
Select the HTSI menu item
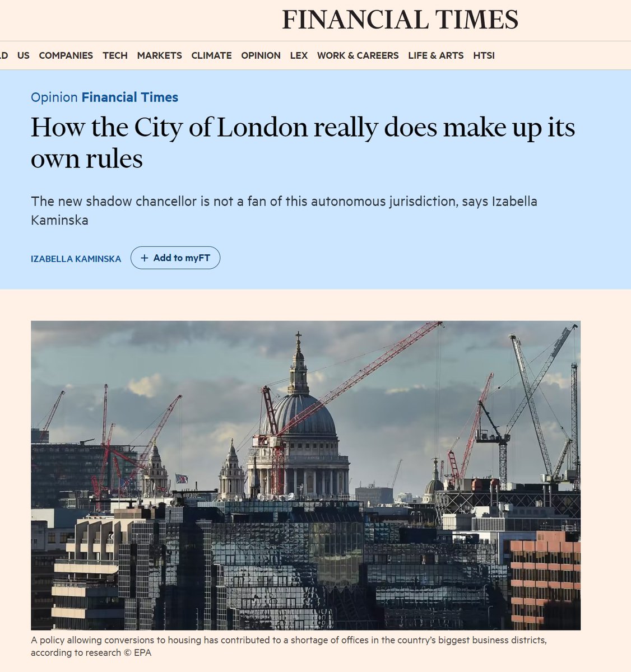tap(484, 55)
